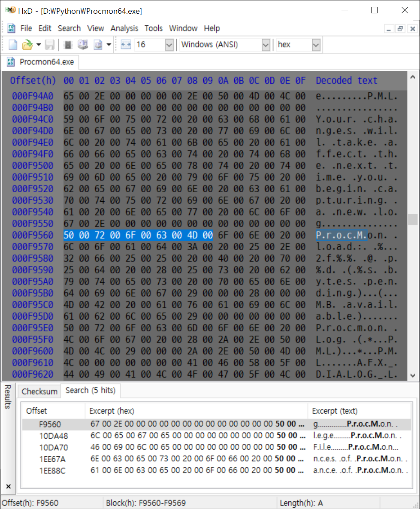Click the HxD application title bar icon

[10, 10]
